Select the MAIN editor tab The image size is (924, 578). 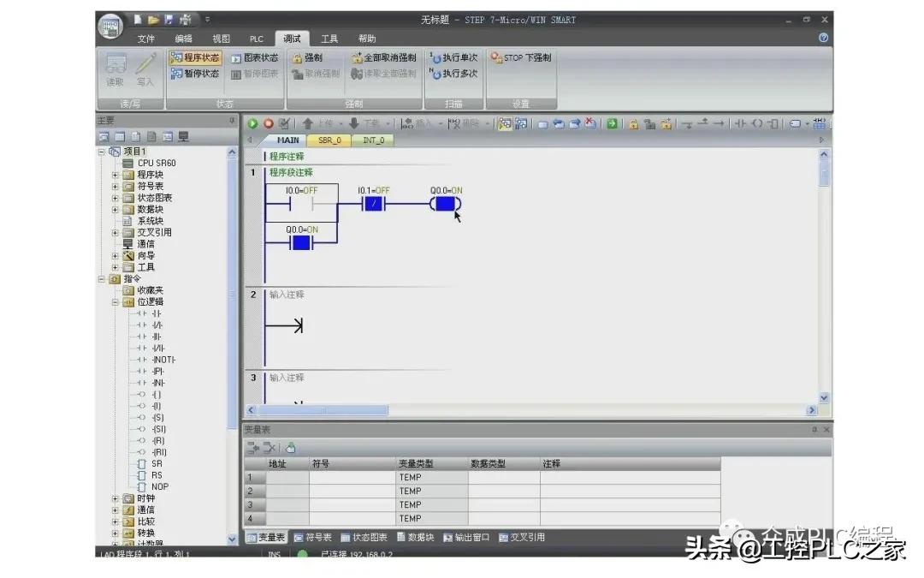pyautogui.click(x=287, y=140)
